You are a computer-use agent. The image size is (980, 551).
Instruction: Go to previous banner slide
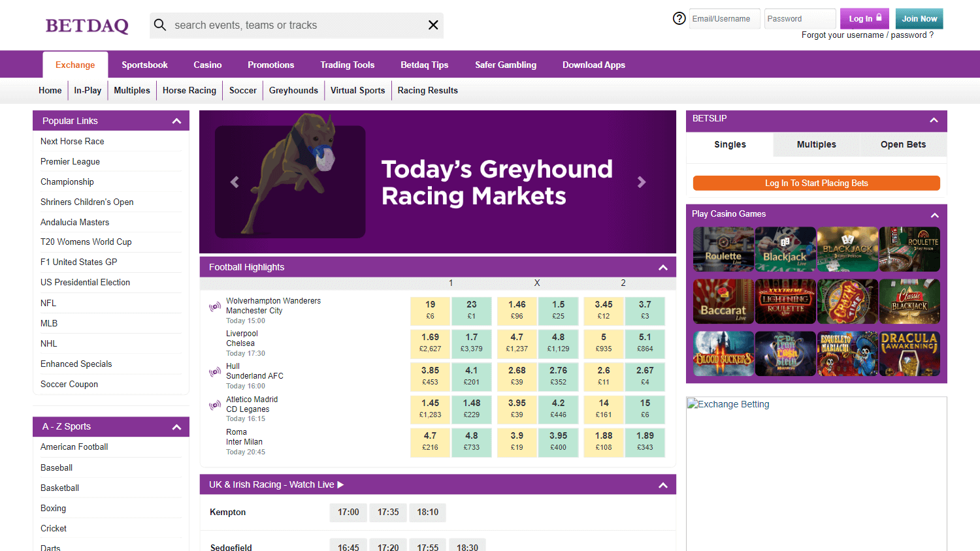(x=235, y=182)
